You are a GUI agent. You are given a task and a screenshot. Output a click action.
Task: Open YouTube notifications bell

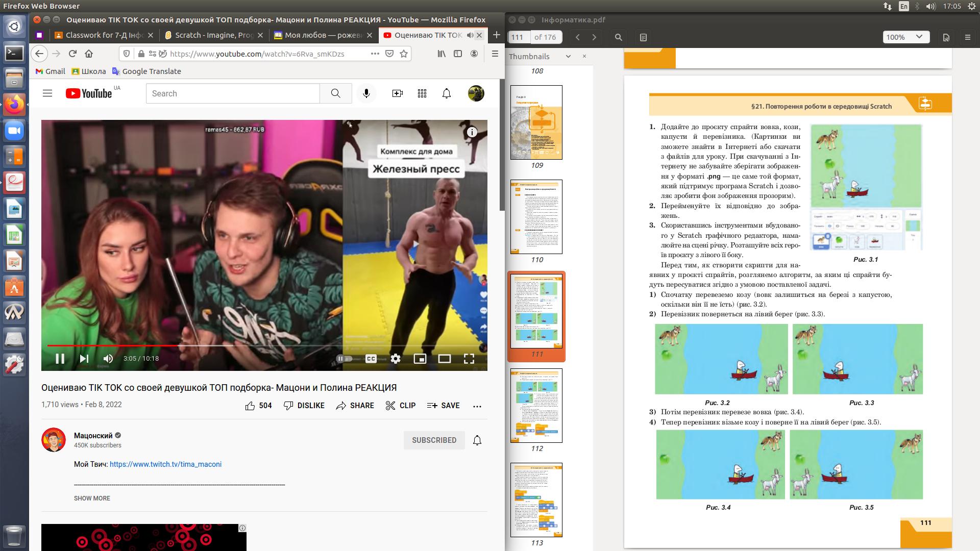(446, 93)
